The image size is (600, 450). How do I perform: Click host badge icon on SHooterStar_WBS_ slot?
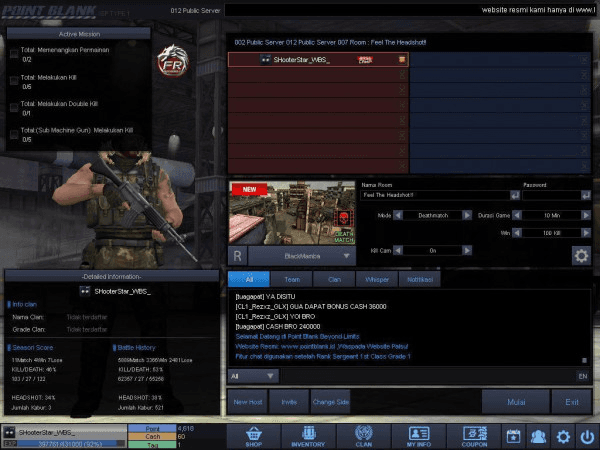tap(402, 59)
